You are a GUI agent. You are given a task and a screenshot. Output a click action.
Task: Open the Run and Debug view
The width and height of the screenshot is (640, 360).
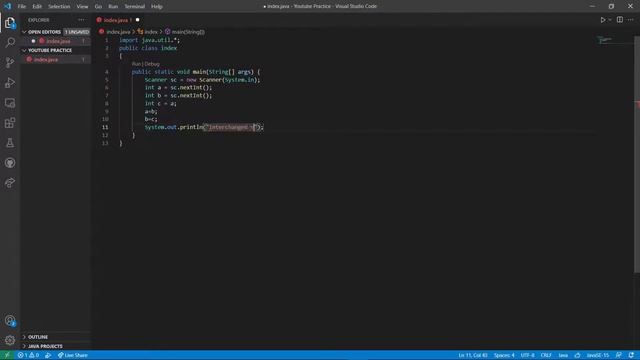point(10,82)
